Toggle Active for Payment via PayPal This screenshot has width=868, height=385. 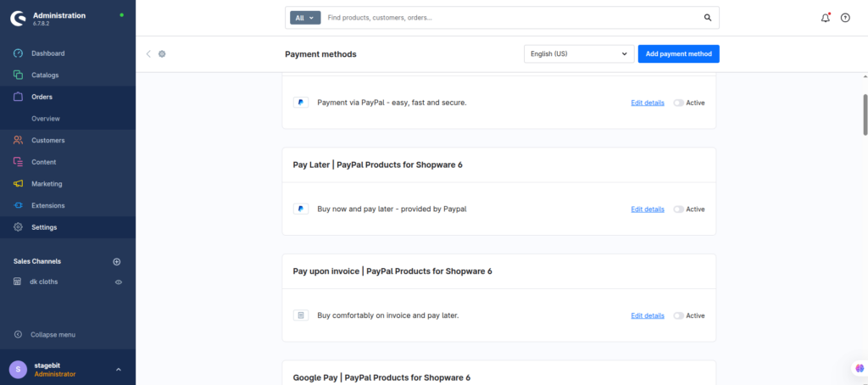click(679, 103)
